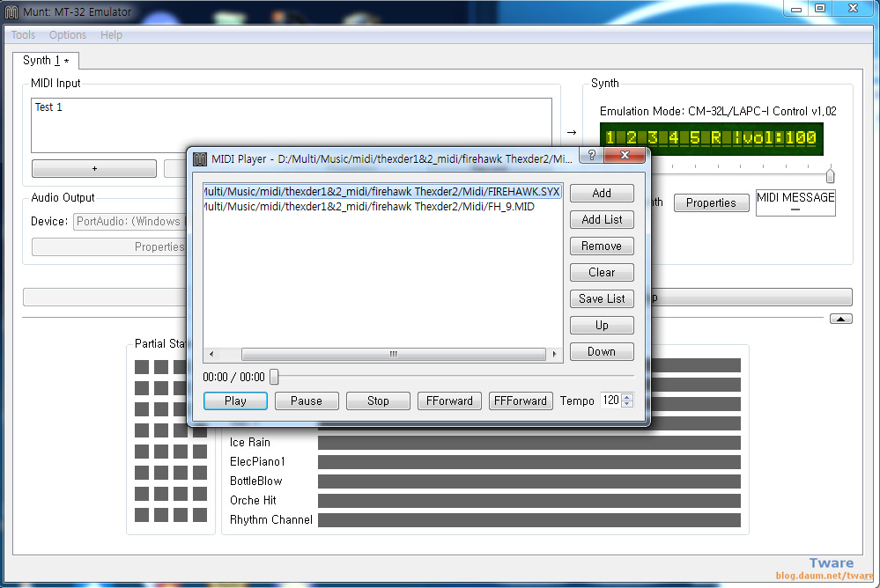Screen dimensions: 880x588
Task: Click the ElecPiano1 part label
Action: click(257, 461)
